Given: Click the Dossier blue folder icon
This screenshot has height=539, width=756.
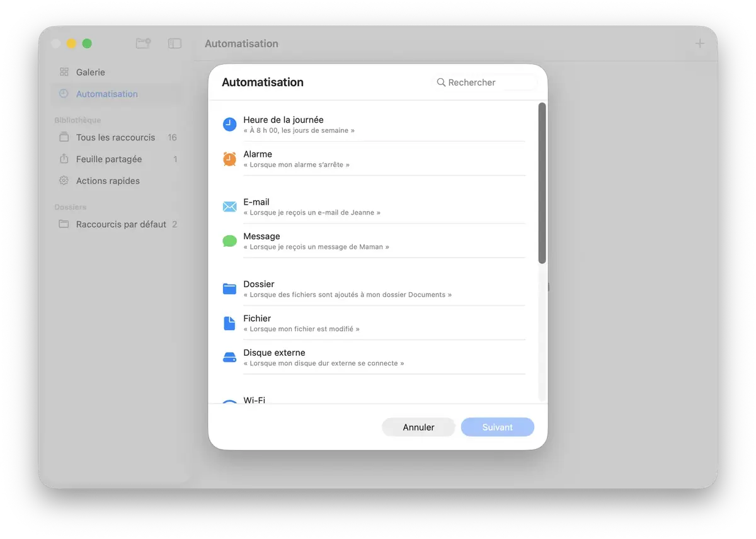Looking at the screenshot, I should click(x=229, y=288).
